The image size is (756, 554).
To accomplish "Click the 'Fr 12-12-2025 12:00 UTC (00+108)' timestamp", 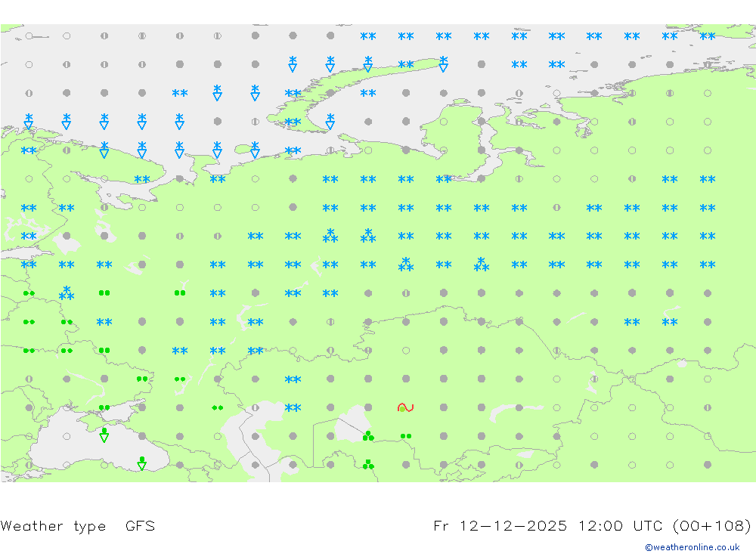I will (592, 525).
